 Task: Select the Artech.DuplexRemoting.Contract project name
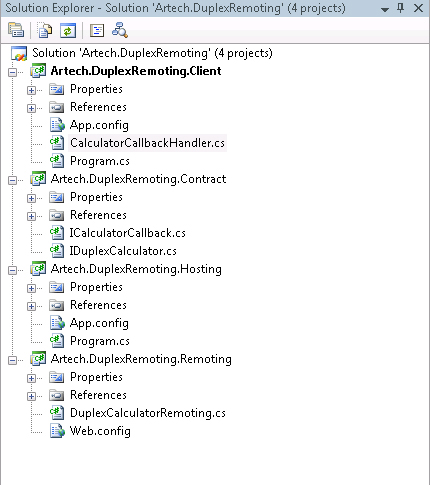coord(138,179)
